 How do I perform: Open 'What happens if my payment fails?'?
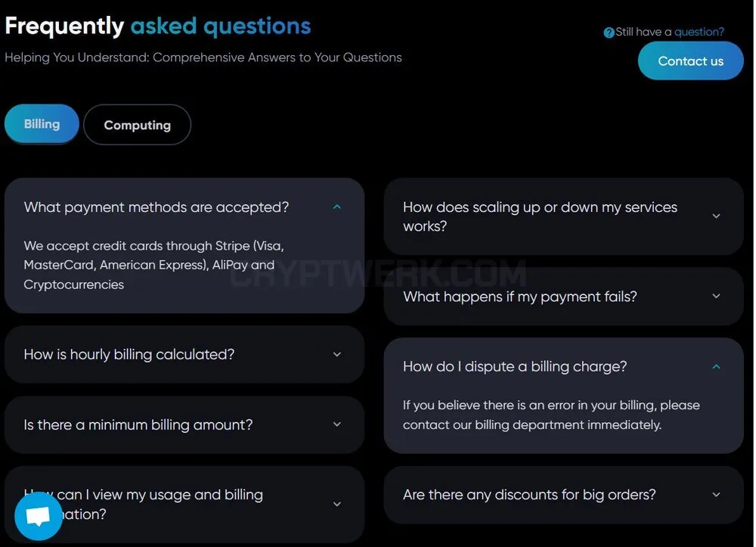[x=563, y=296]
